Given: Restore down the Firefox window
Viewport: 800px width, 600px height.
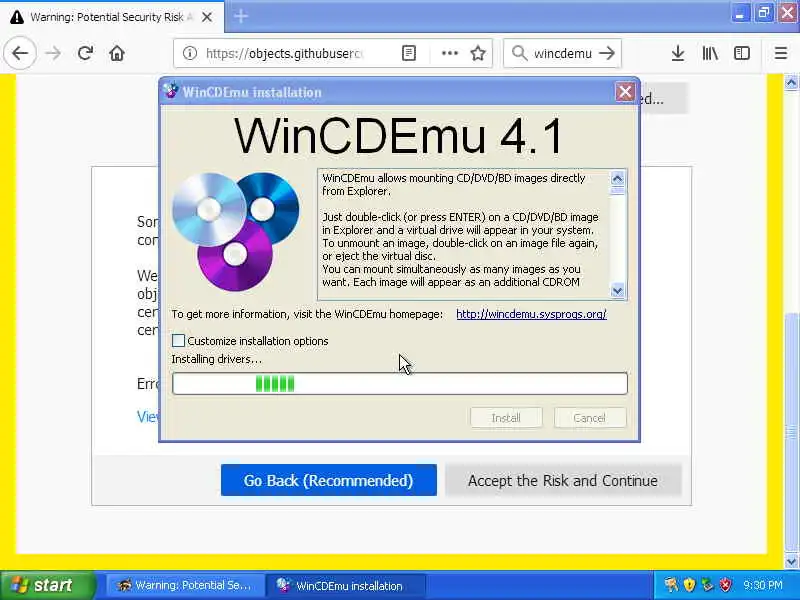Looking at the screenshot, I should tap(764, 13).
